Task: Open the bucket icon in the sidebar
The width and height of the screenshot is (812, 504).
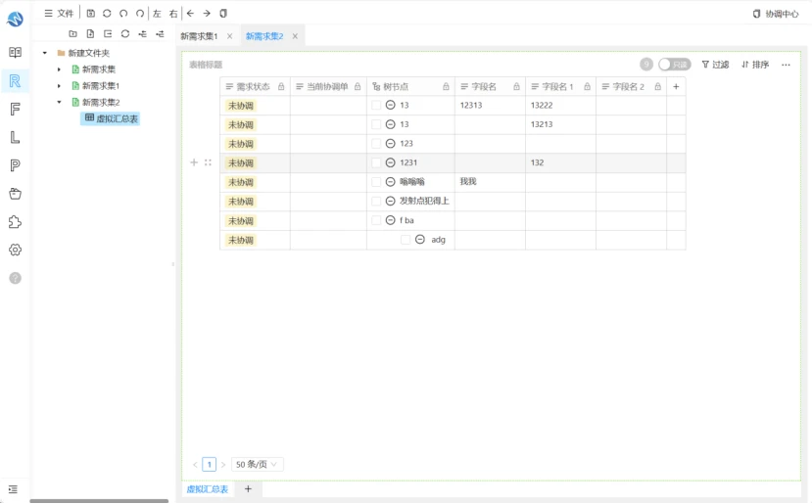Action: [x=15, y=194]
